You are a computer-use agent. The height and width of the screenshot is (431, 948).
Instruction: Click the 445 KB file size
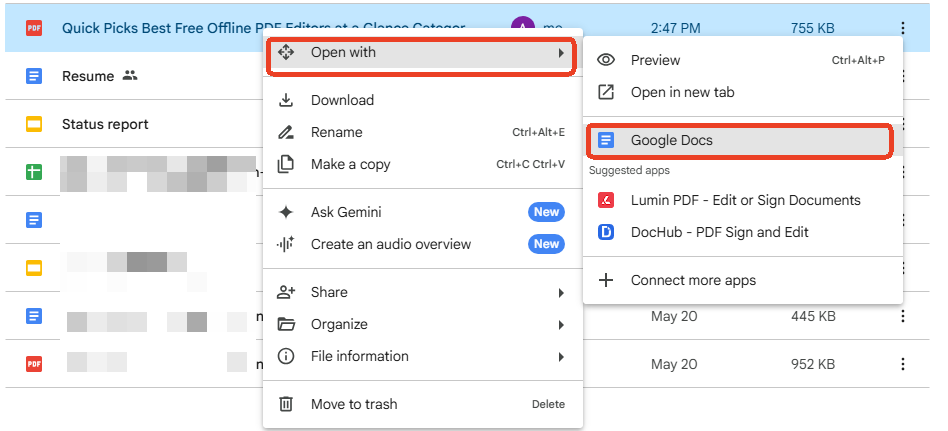tap(813, 316)
